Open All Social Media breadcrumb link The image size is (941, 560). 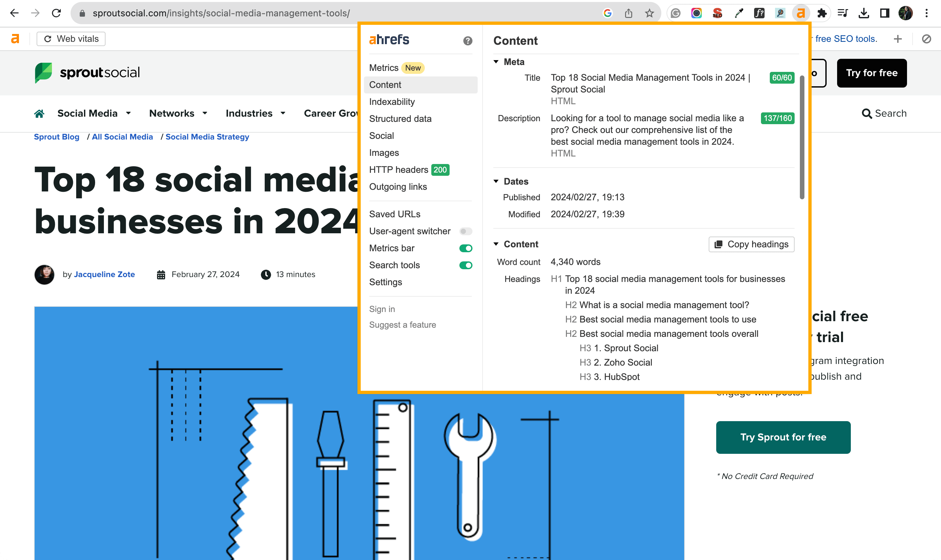pos(122,137)
